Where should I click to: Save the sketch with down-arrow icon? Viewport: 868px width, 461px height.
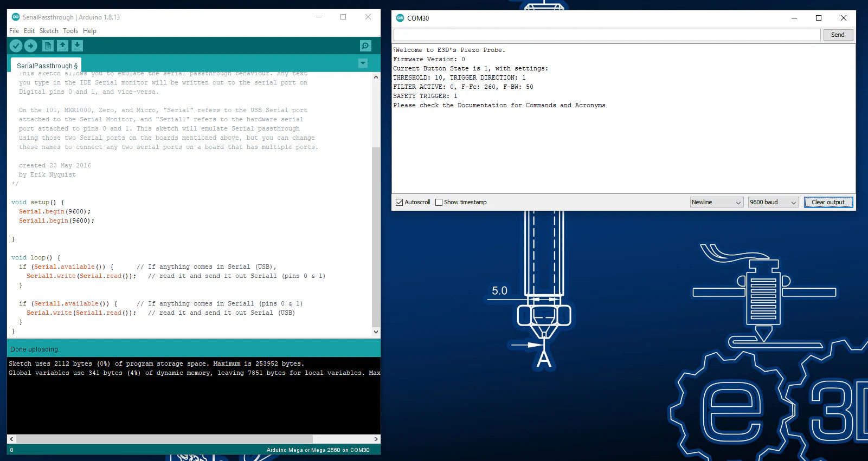(x=77, y=46)
